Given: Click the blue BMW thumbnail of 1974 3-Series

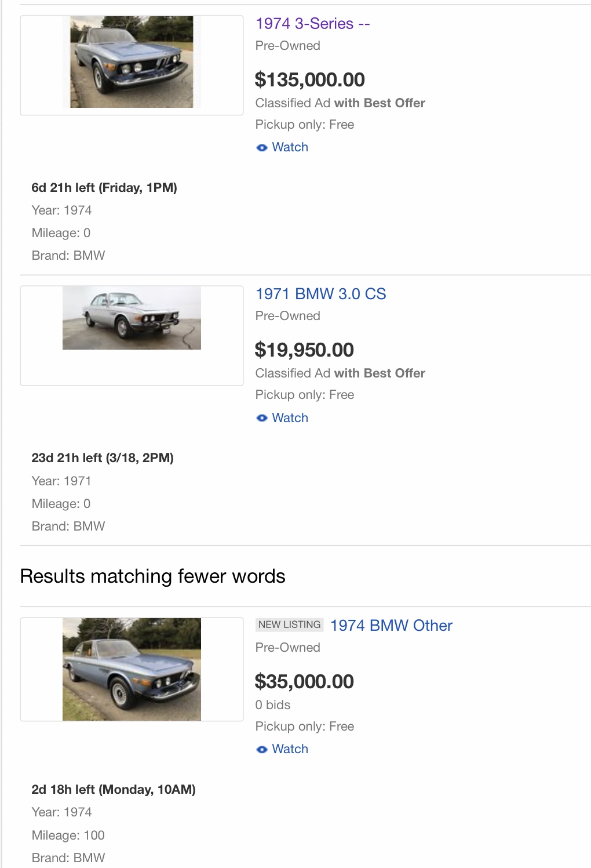Looking at the screenshot, I should (x=132, y=62).
